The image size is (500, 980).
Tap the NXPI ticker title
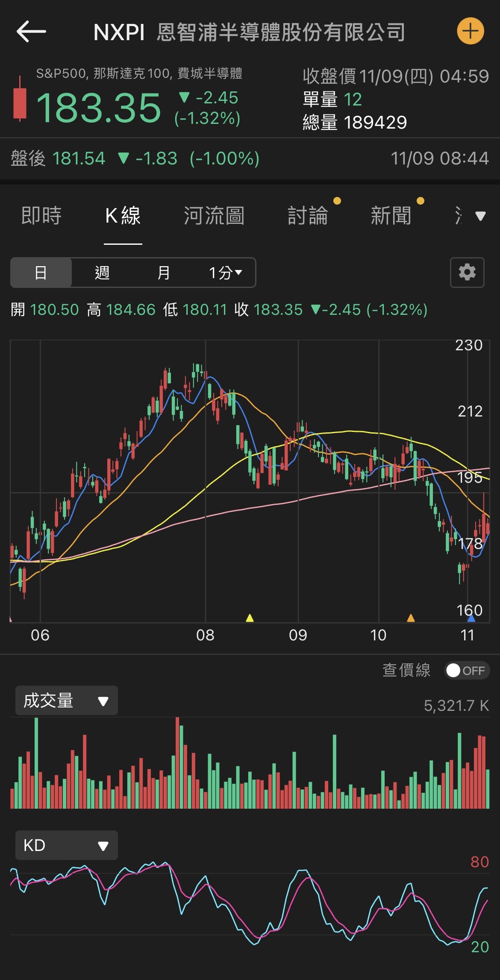click(119, 32)
